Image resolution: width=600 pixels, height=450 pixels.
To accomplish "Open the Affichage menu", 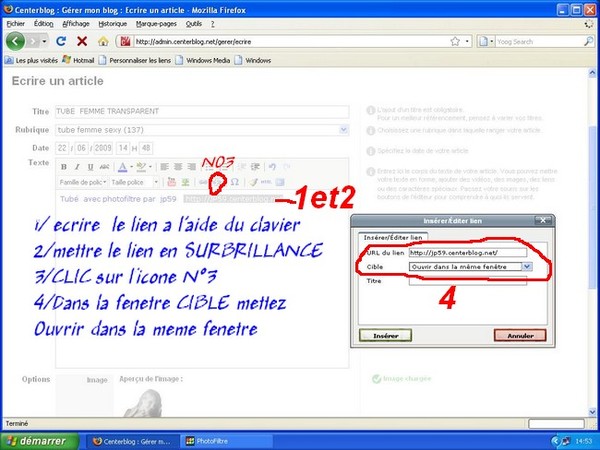I will point(76,24).
